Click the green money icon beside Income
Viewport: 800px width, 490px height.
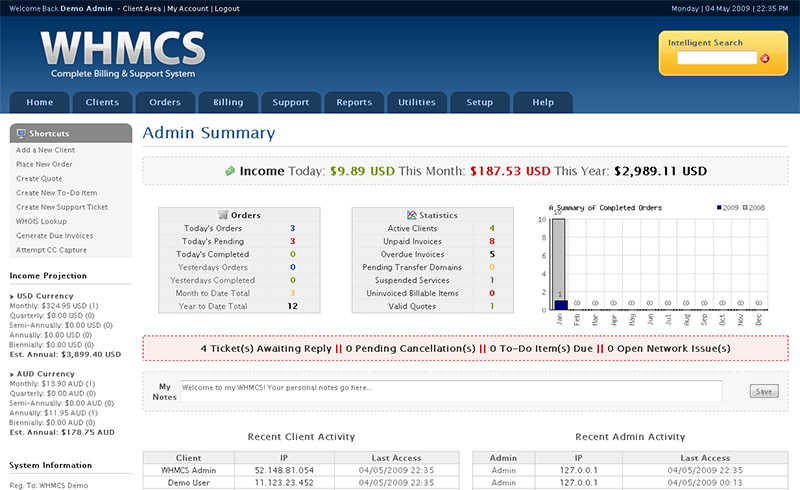230,171
